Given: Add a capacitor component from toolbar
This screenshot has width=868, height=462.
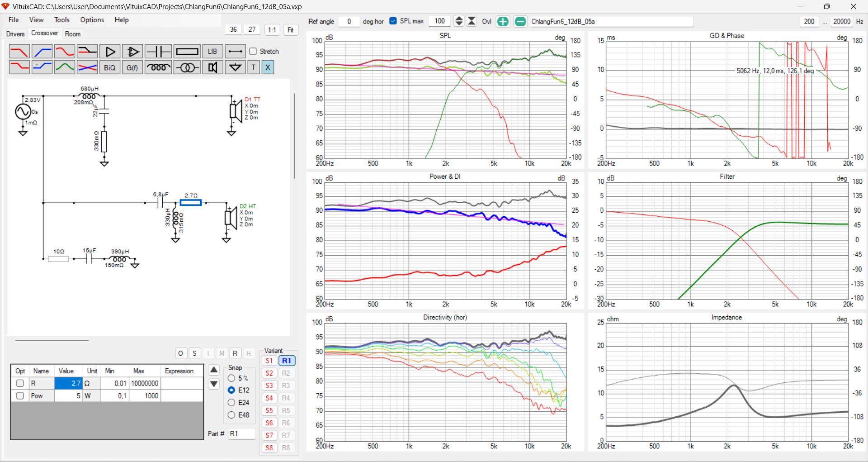Looking at the screenshot, I should [158, 52].
